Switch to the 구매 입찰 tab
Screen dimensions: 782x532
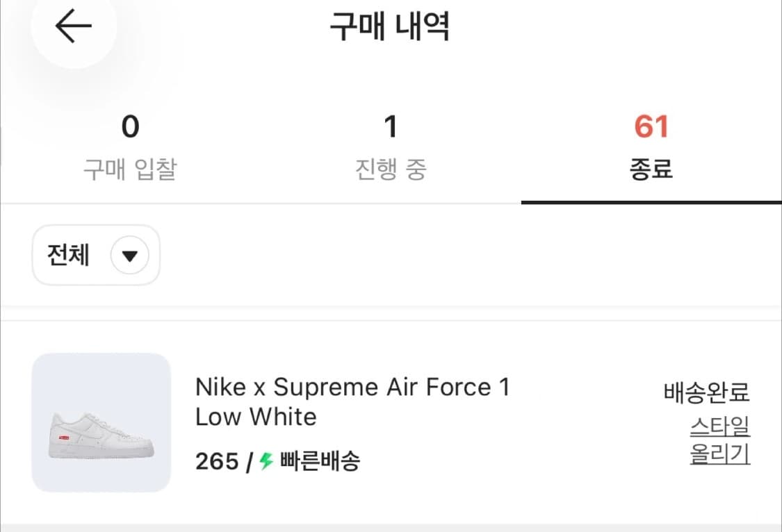130,146
